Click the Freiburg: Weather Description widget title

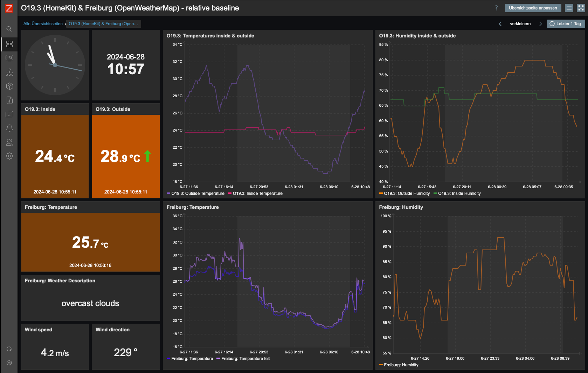[60, 281]
